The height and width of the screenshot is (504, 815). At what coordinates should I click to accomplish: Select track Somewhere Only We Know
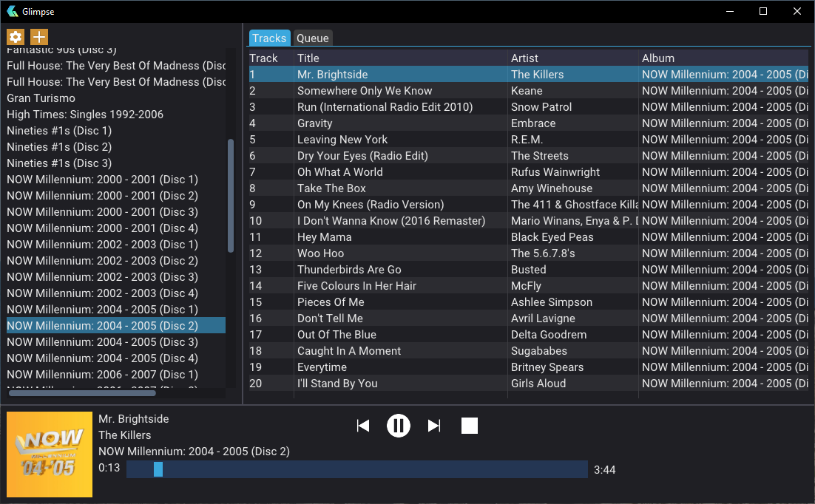(529, 90)
